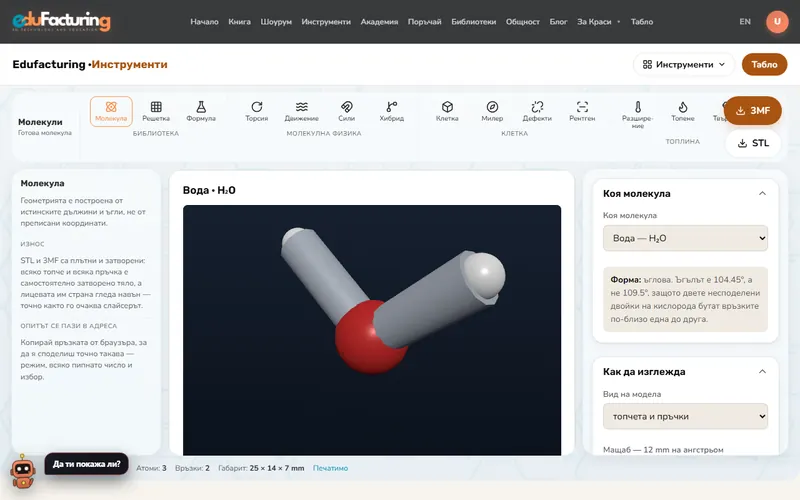Open the Формула flask tool
800x500 pixels.
point(201,111)
